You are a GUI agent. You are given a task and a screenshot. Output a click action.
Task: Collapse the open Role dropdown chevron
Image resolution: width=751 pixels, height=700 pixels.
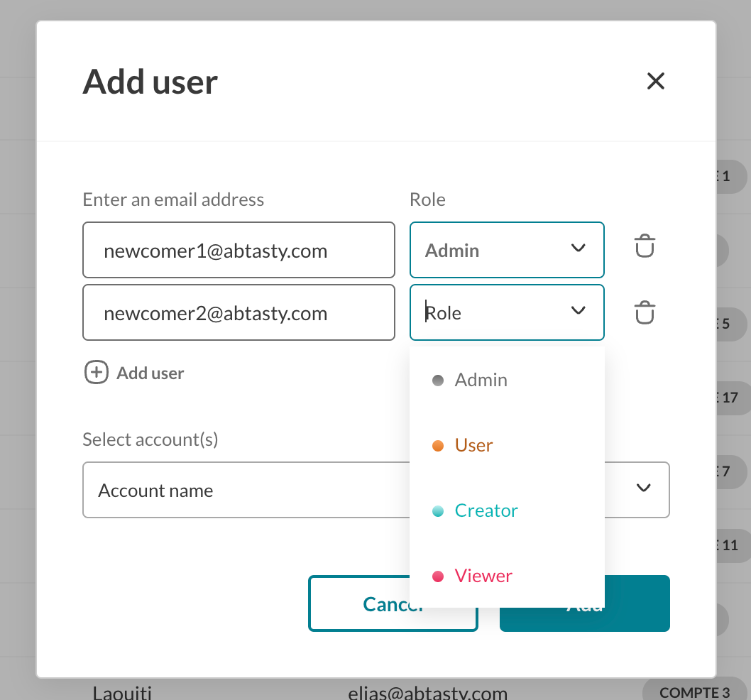(578, 310)
